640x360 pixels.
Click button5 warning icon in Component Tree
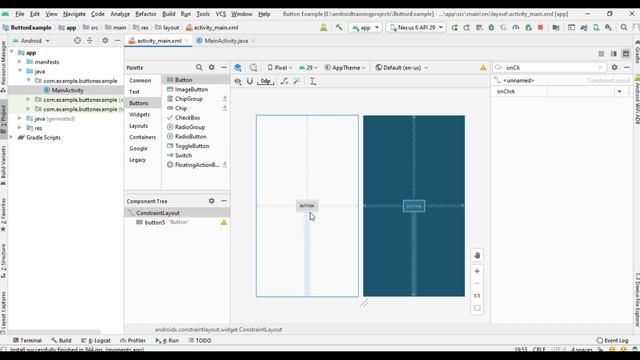pyautogui.click(x=224, y=222)
